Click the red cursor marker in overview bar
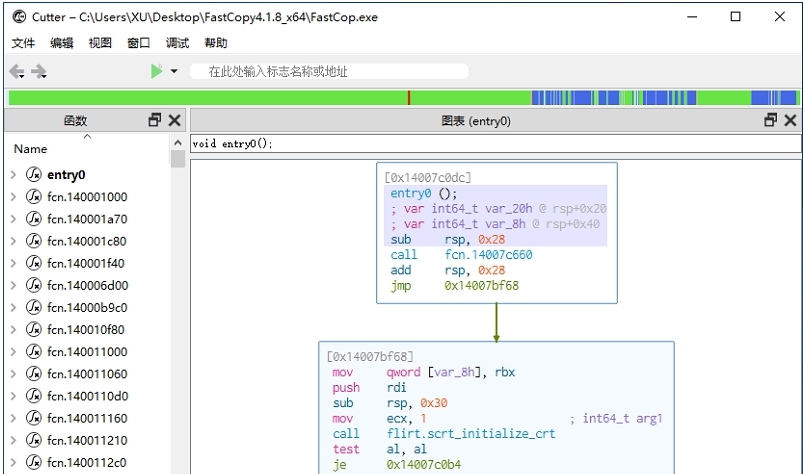 409,97
